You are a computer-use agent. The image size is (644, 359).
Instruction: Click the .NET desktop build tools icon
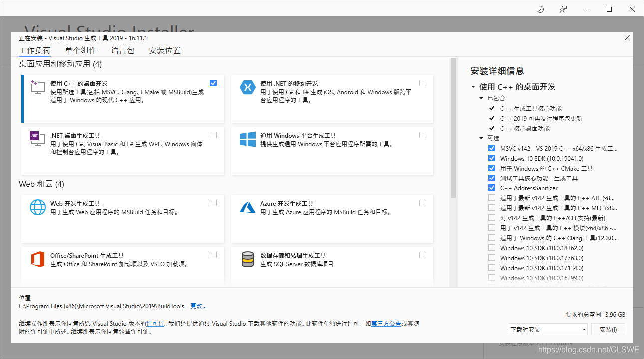pyautogui.click(x=38, y=139)
